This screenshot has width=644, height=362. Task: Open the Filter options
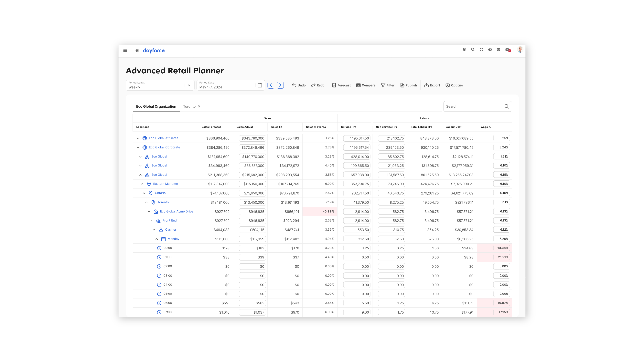point(388,85)
